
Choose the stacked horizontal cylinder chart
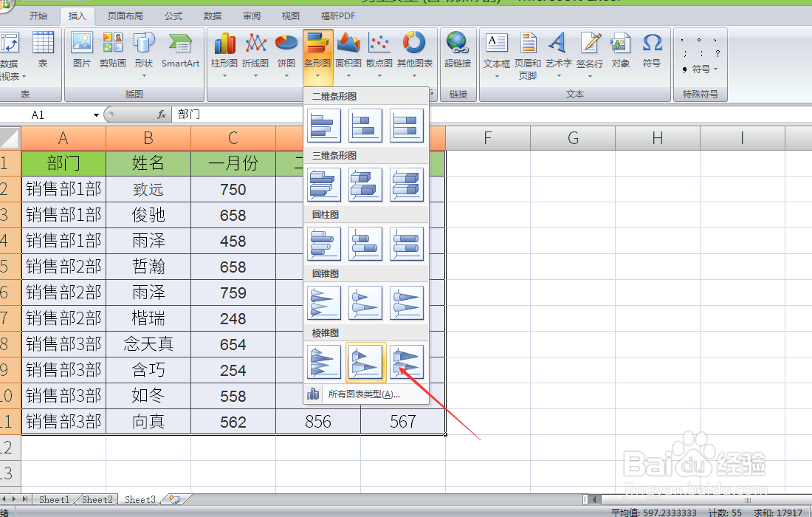(x=365, y=244)
